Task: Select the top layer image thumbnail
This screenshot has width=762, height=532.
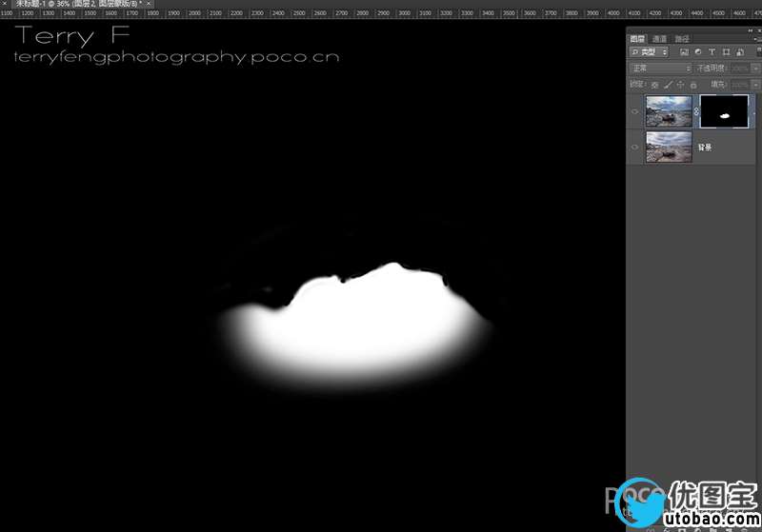Action: click(669, 111)
